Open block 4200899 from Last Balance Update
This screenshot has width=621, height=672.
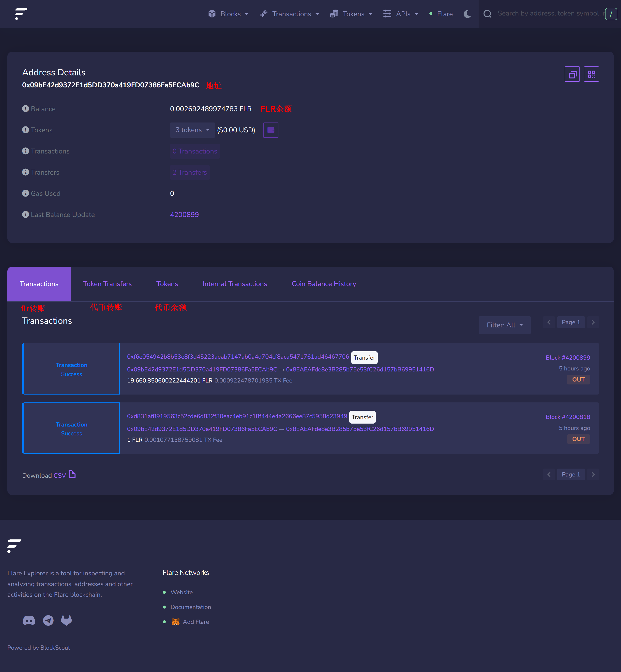pyautogui.click(x=184, y=215)
